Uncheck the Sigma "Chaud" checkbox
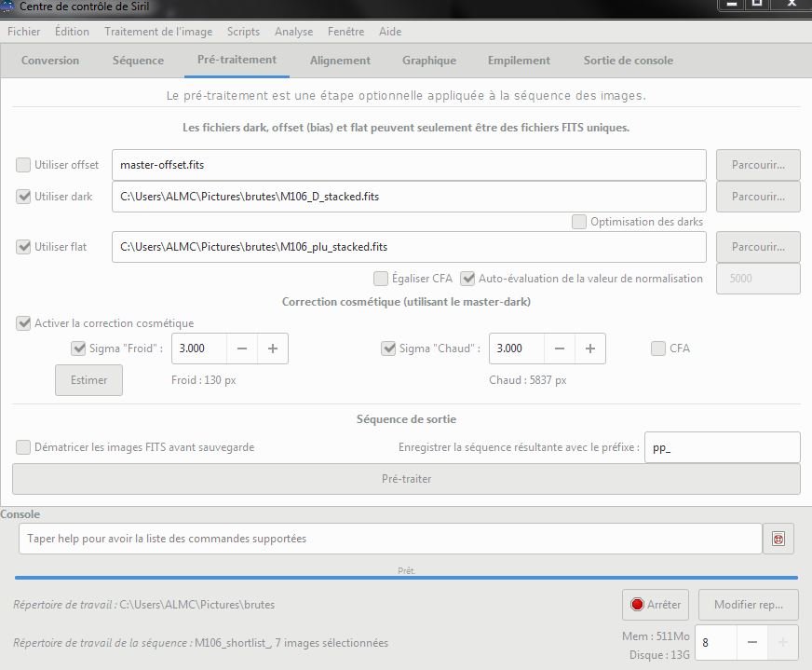Image resolution: width=812 pixels, height=670 pixels. (x=388, y=349)
